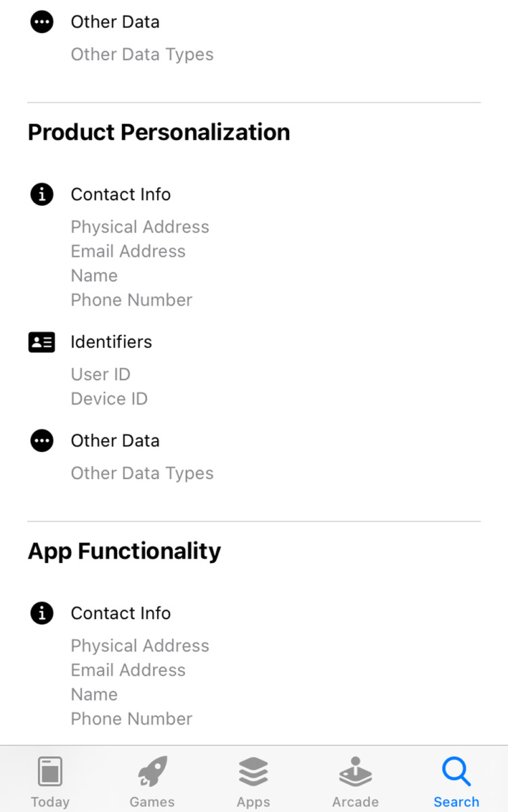508x812 pixels.
Task: Tap the Identifiers ID card icon
Action: pos(42,342)
